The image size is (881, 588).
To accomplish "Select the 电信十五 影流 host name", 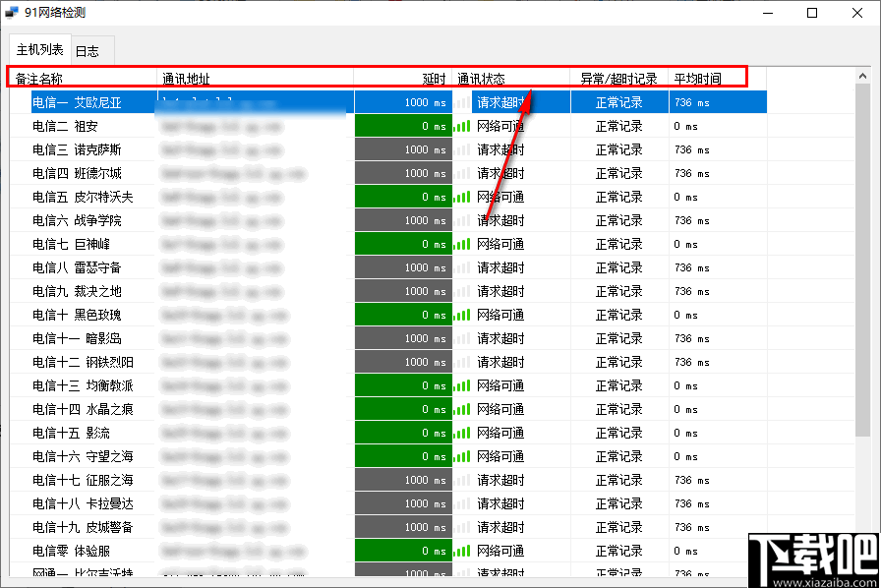I will [71, 433].
